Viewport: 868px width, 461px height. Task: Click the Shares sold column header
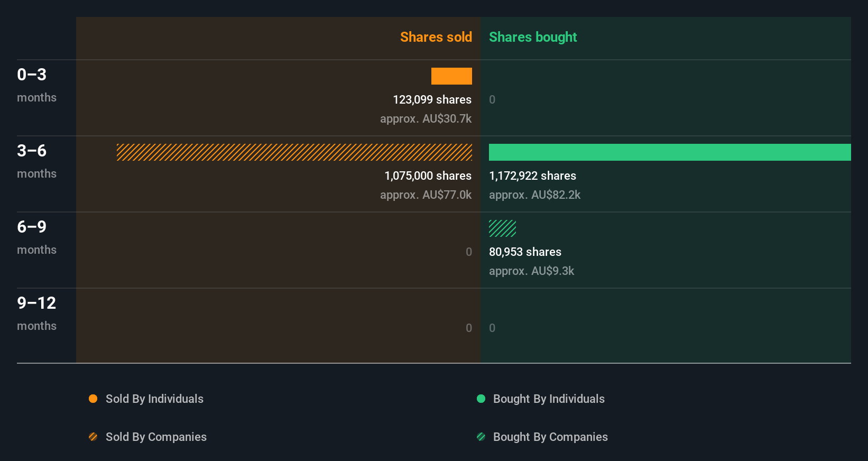(436, 37)
